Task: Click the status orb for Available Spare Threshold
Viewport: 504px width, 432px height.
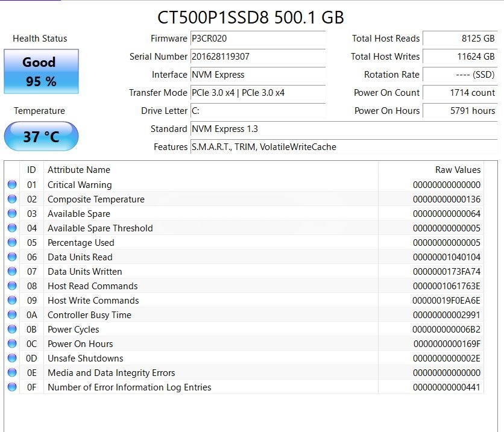Action: (x=12, y=228)
